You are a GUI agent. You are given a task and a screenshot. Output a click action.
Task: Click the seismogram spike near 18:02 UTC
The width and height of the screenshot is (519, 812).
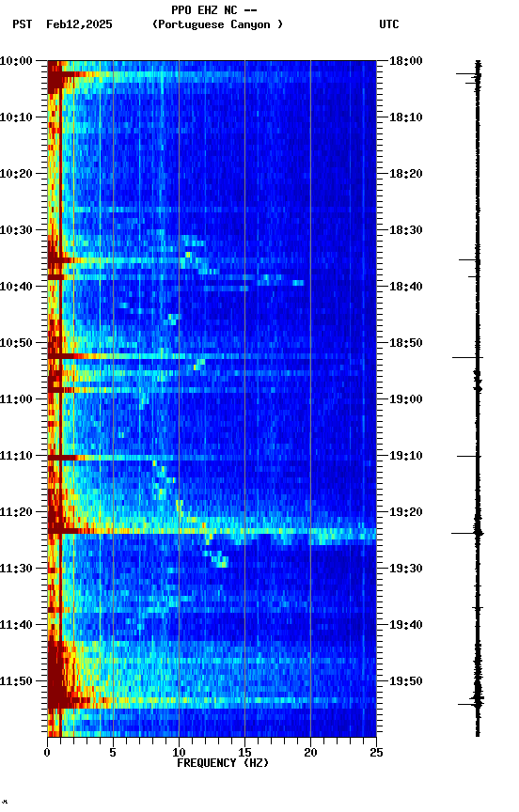[469, 74]
